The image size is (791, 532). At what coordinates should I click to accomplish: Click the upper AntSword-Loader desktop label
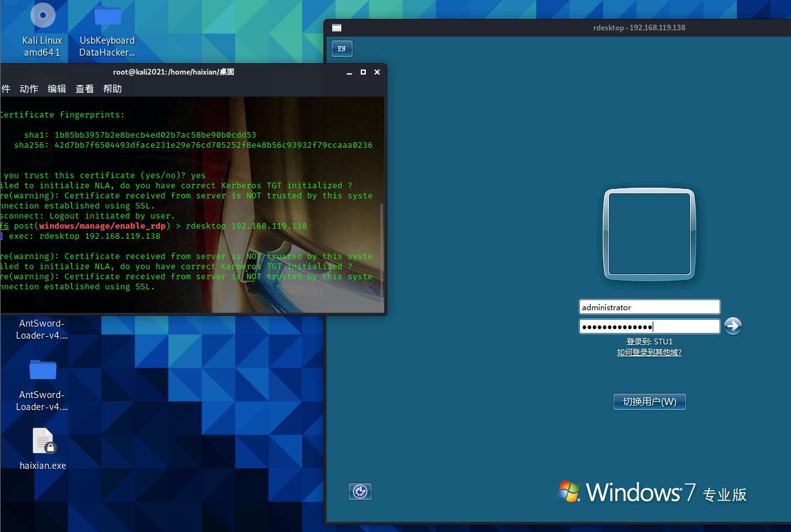(42, 329)
